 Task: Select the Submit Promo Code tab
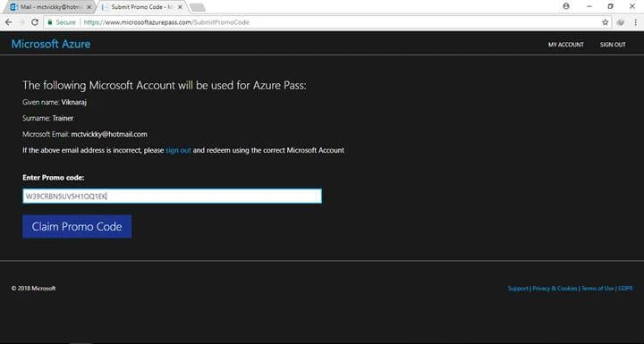click(x=141, y=7)
